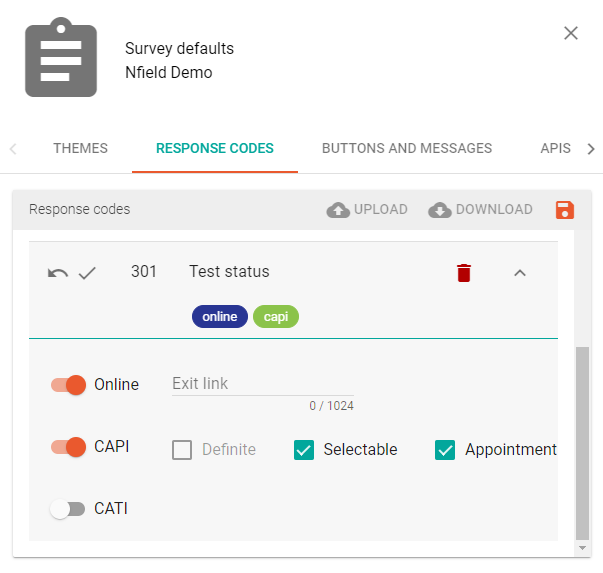Switch to the Themes tab

point(80,148)
